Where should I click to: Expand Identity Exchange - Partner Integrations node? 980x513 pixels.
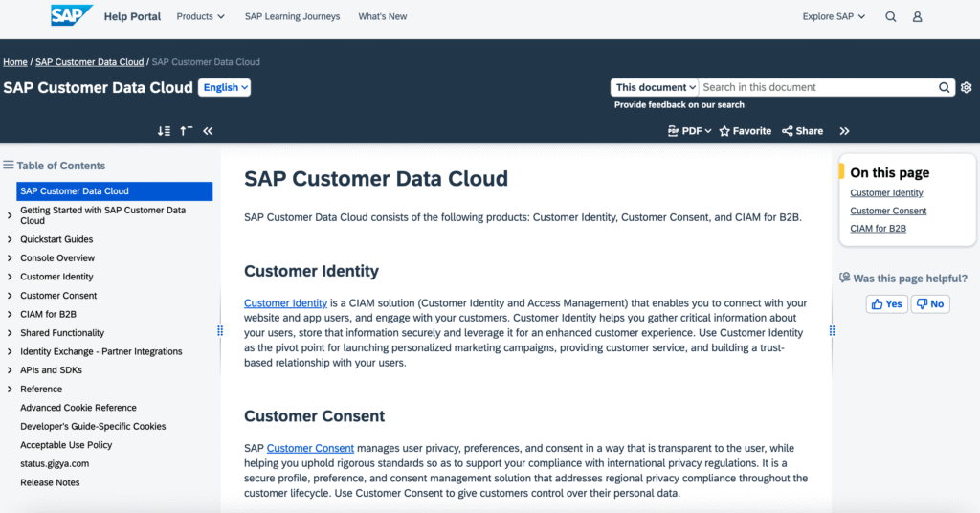click(x=10, y=352)
